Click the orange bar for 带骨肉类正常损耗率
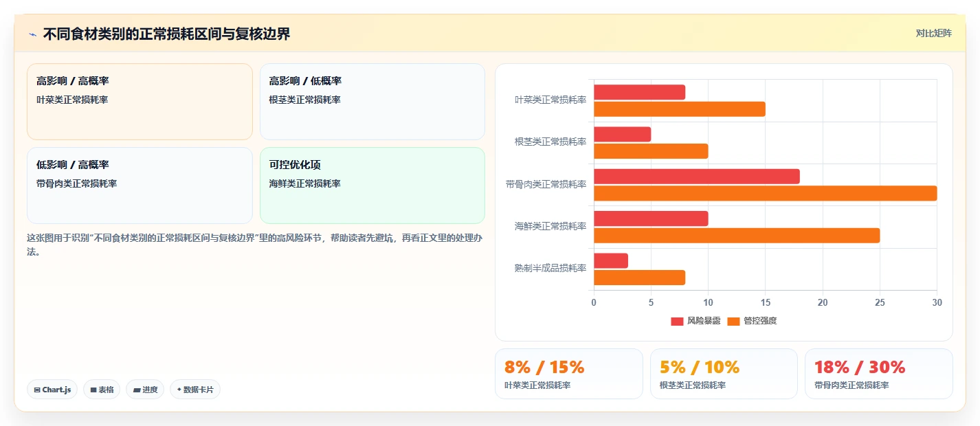 [765, 193]
